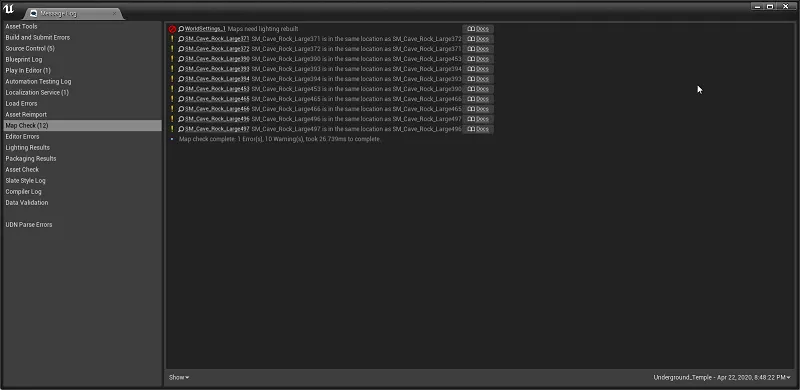Image resolution: width=800 pixels, height=390 pixels.
Task: Select Automation Testing Log category
Action: point(82,82)
